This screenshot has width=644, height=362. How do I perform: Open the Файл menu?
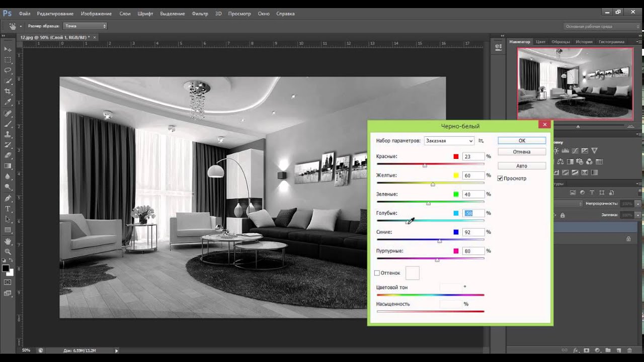(x=25, y=14)
